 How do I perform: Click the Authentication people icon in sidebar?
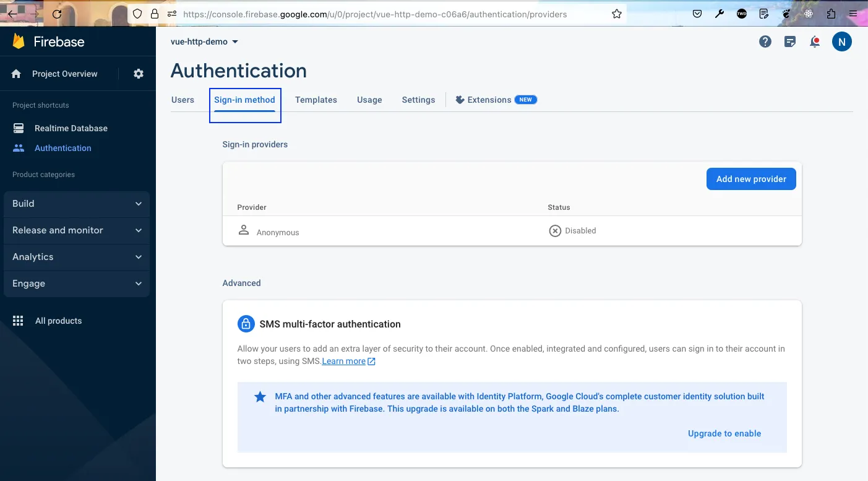tap(19, 148)
